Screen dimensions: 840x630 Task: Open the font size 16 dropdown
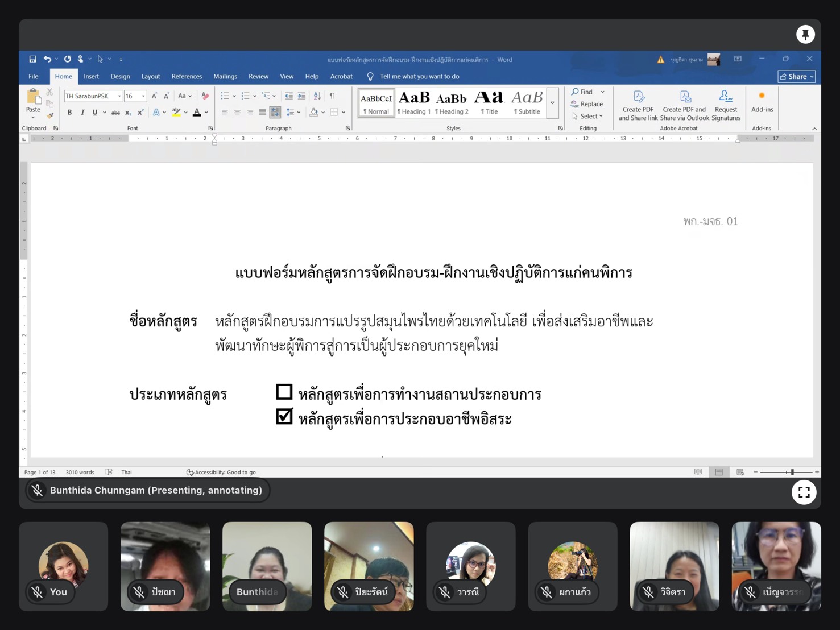[x=143, y=96]
